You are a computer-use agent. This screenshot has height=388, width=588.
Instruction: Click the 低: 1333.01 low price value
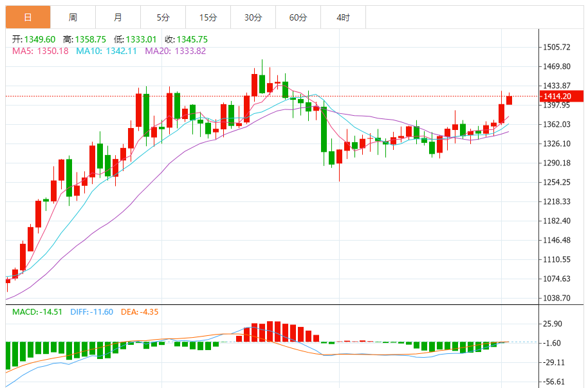point(135,39)
